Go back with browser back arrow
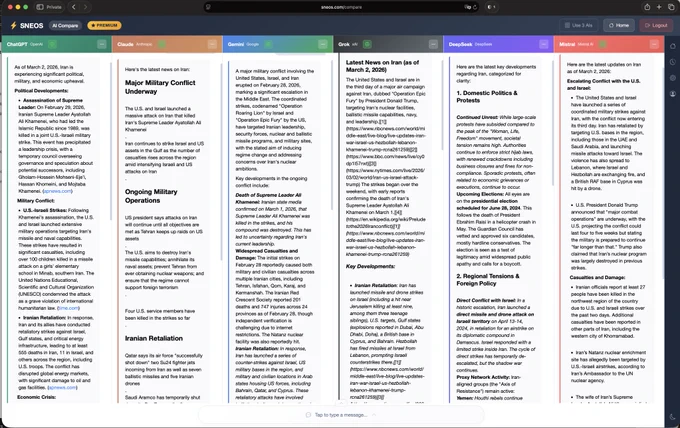 click(x=74, y=7)
